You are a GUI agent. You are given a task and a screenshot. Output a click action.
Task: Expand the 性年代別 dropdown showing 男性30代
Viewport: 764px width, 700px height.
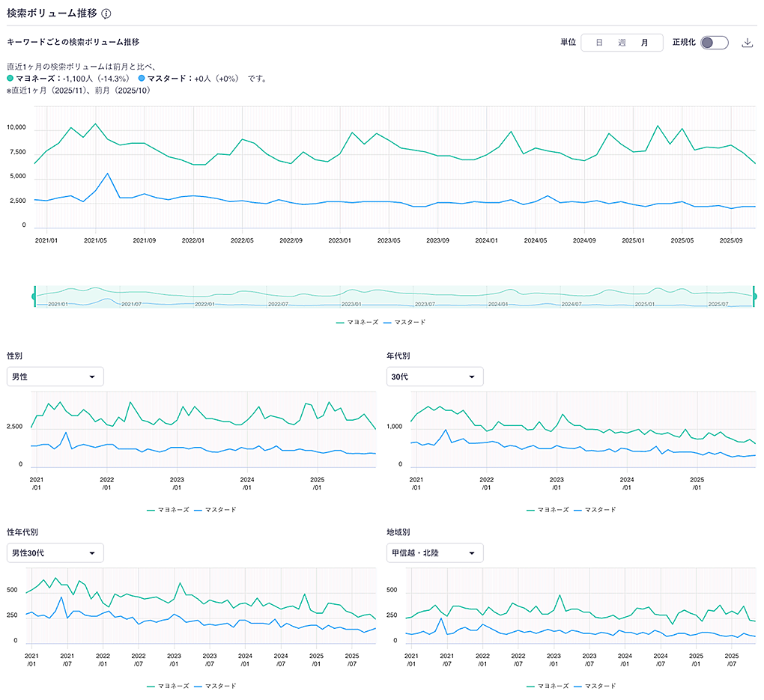[55, 553]
